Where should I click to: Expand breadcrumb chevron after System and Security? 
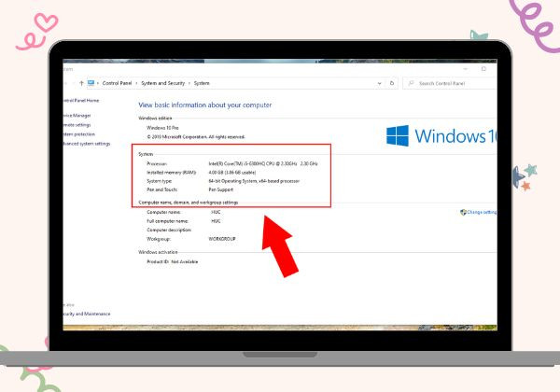(x=189, y=83)
